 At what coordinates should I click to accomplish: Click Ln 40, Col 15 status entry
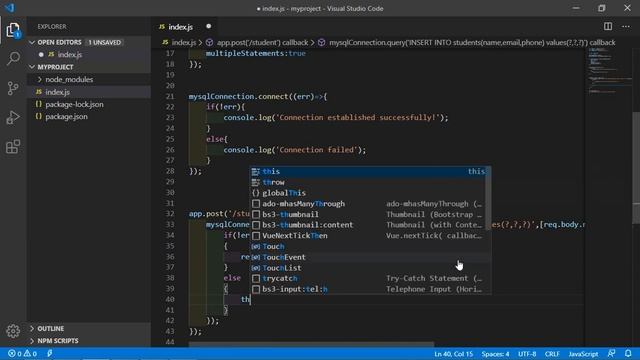coord(453,354)
